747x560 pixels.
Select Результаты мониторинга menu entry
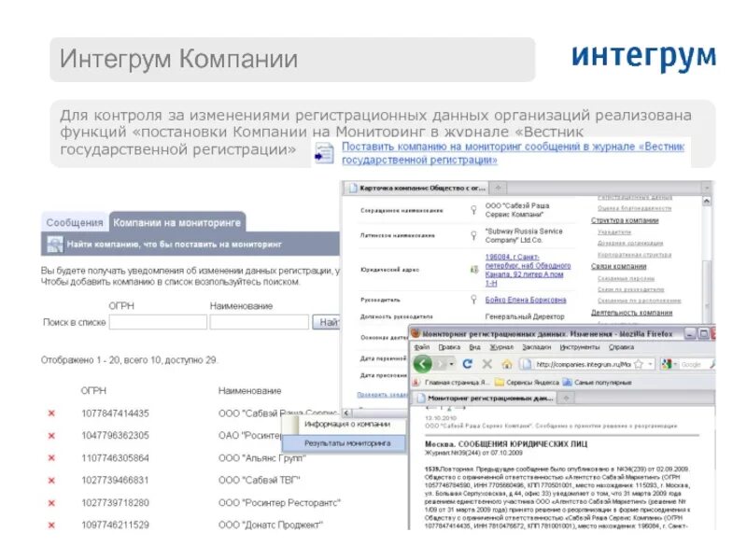coord(346,443)
